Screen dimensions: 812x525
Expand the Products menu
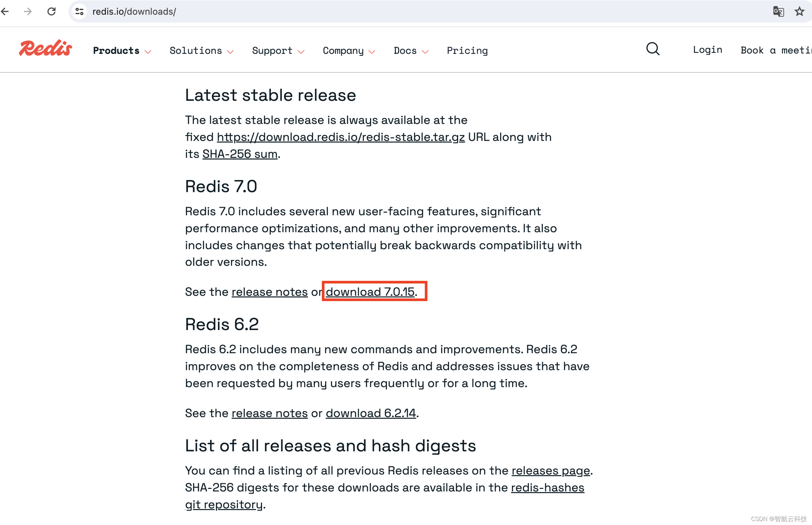point(122,51)
